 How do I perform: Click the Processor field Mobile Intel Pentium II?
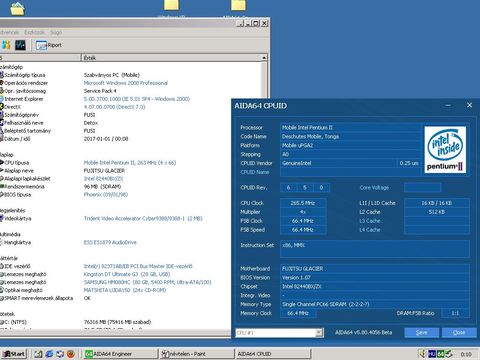tap(351, 128)
